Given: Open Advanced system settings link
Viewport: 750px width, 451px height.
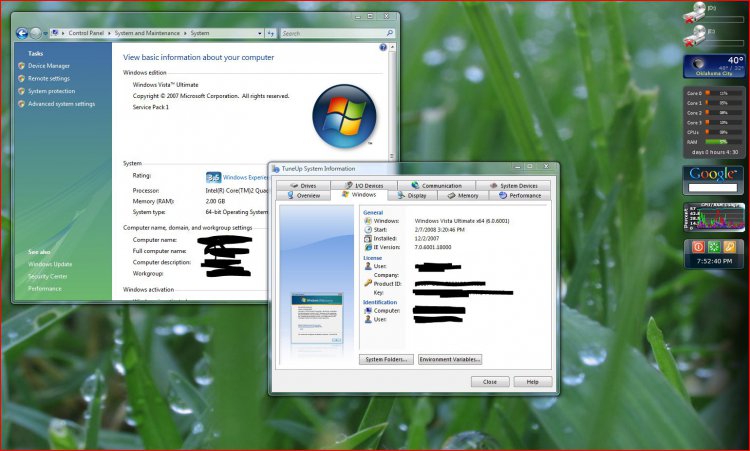Looking at the screenshot, I should coord(61,104).
